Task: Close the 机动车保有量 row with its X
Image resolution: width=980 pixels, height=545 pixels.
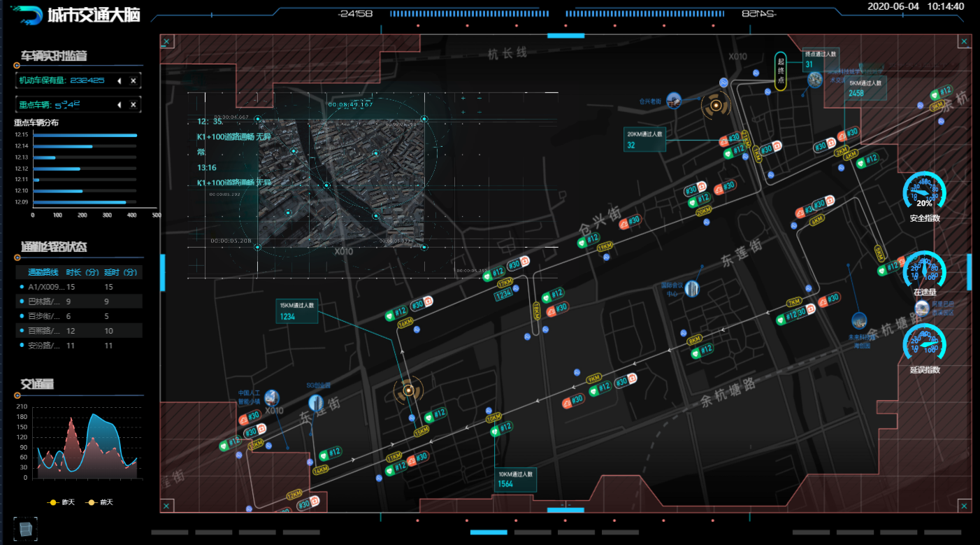Action: point(133,81)
